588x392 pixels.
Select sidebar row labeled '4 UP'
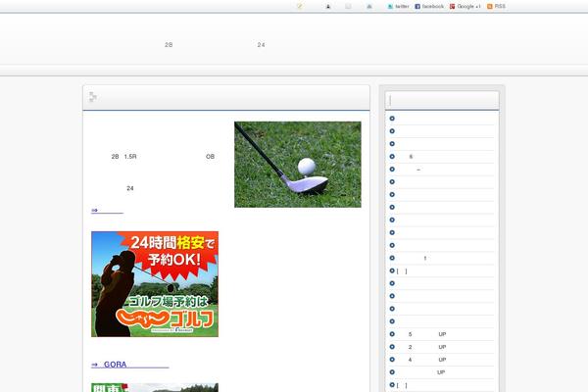click(x=442, y=360)
